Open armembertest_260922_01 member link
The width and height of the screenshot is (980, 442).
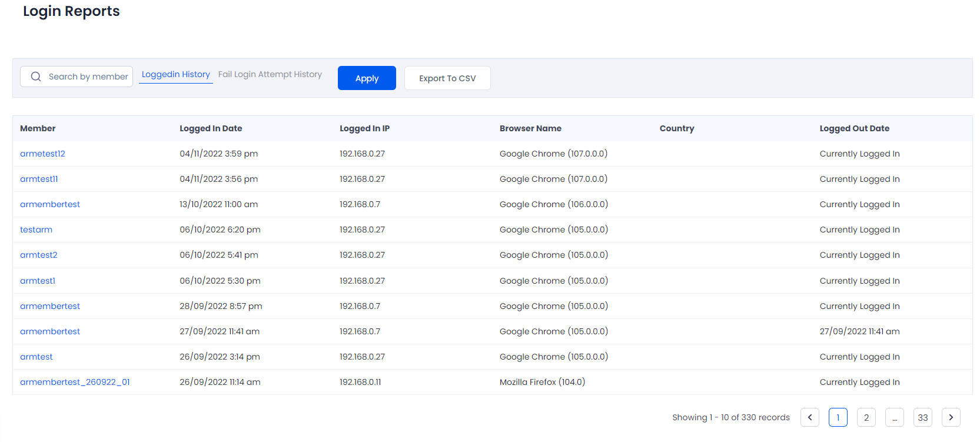pos(75,382)
